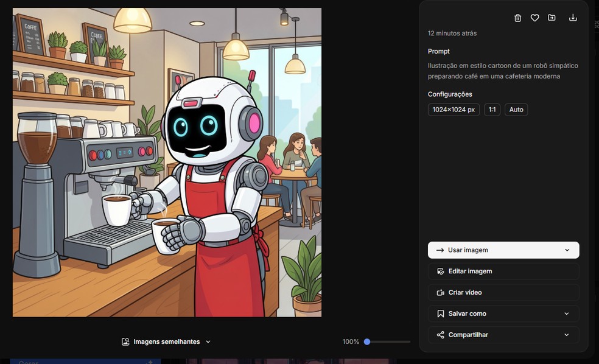Expand the Compartilhar chevron

click(x=567, y=335)
